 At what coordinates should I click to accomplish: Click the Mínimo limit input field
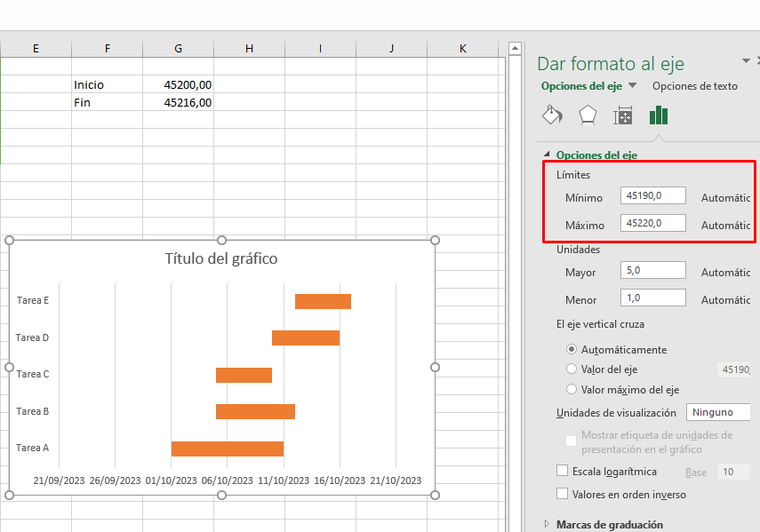652,196
